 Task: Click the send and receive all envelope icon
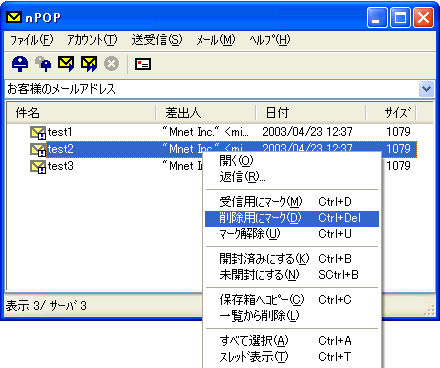pyautogui.click(x=89, y=64)
